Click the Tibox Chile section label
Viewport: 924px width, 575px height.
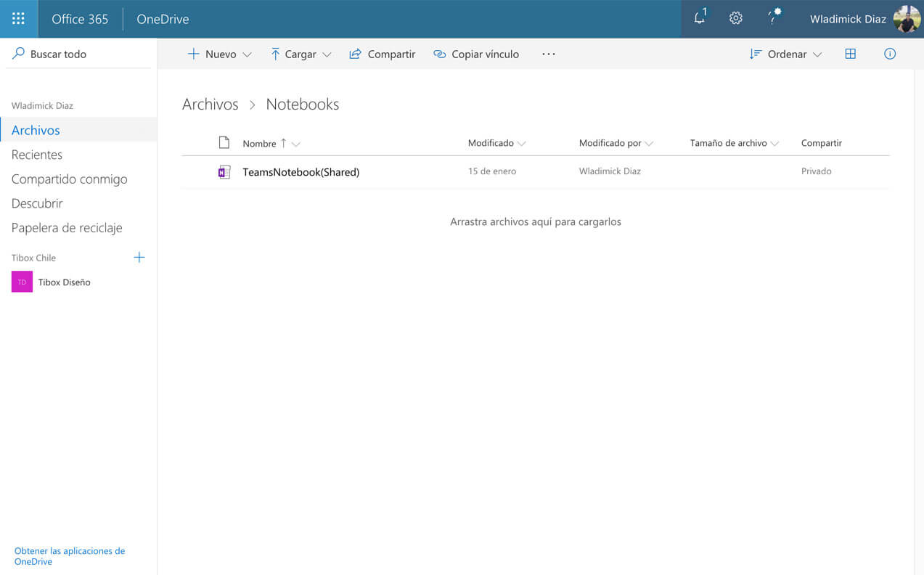pos(33,258)
